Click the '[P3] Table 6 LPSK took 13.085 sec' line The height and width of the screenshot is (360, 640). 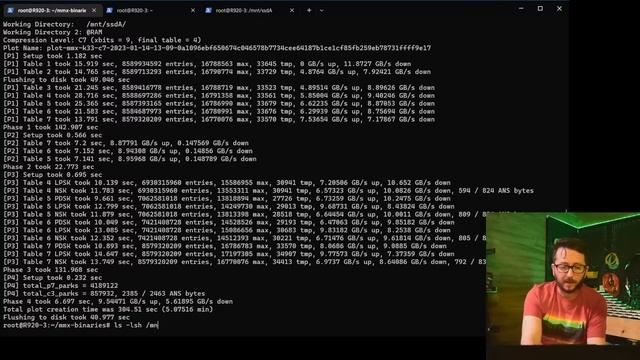point(227,230)
